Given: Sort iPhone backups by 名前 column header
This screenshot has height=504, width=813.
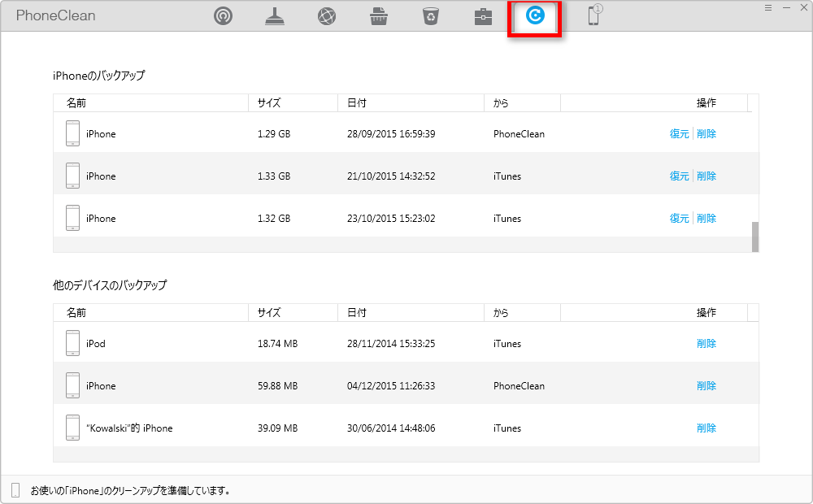Looking at the screenshot, I should tap(151, 103).
